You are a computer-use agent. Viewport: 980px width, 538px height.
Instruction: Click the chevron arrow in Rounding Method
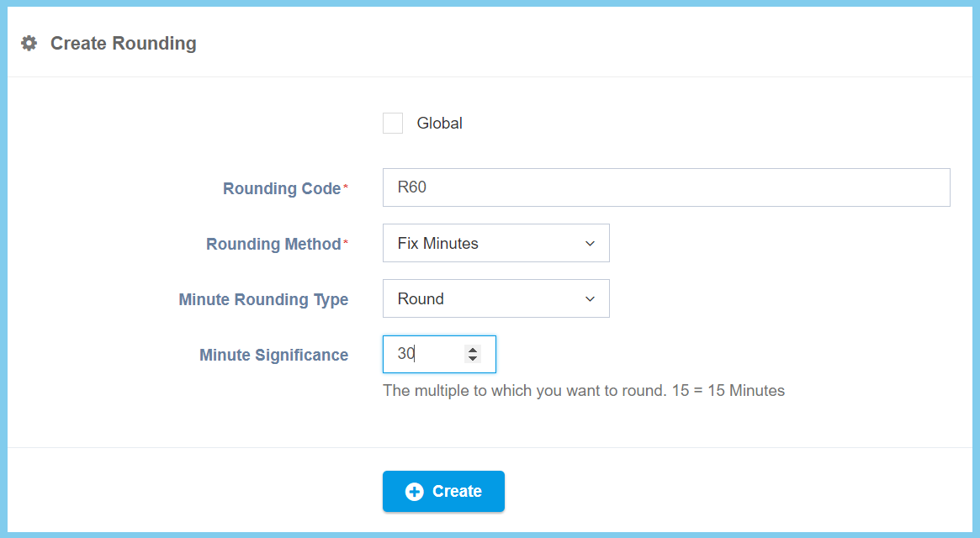point(590,244)
